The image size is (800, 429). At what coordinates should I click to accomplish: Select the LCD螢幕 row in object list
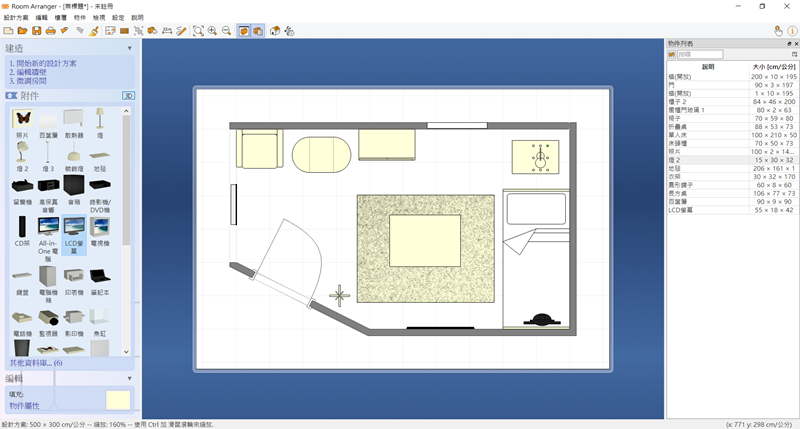(732, 210)
